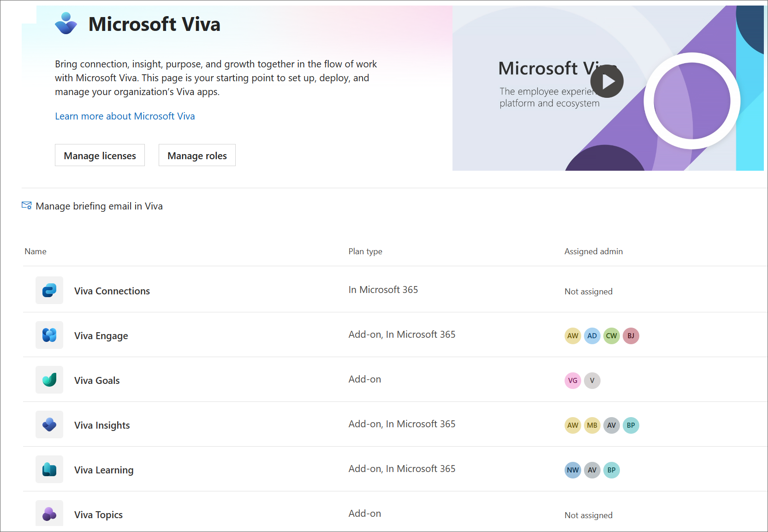Click Viva Connections 'Not assigned' admin cell
This screenshot has width=768, height=532.
pos(589,292)
